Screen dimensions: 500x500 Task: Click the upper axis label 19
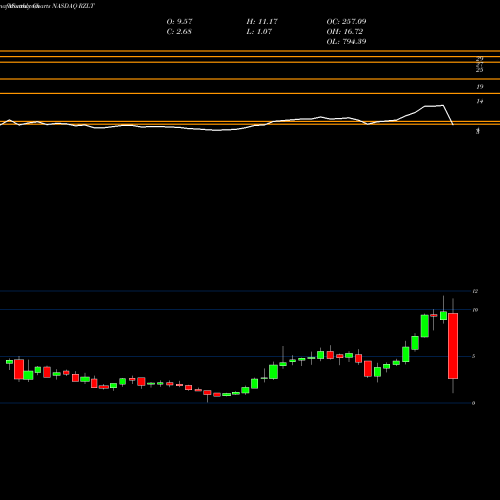pyautogui.click(x=480, y=87)
